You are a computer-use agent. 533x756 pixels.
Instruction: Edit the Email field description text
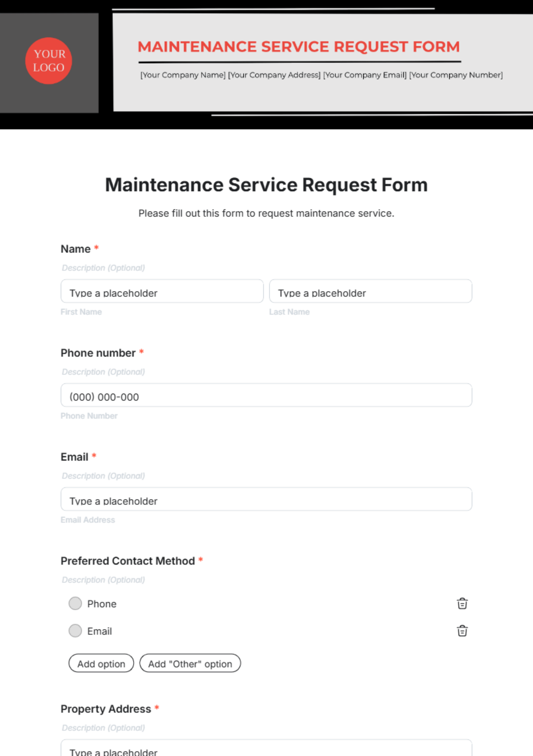click(103, 476)
